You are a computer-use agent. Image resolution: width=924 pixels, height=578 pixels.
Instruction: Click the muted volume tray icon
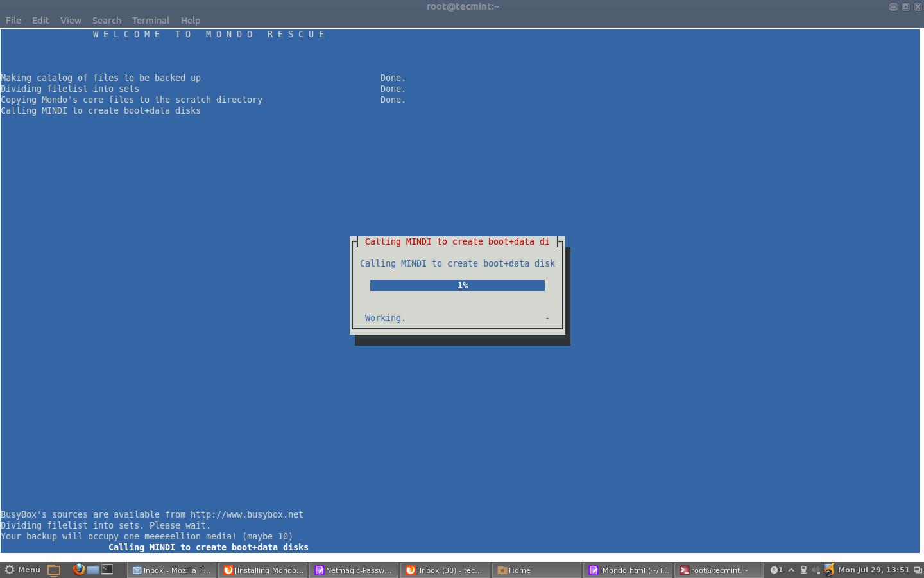(816, 570)
